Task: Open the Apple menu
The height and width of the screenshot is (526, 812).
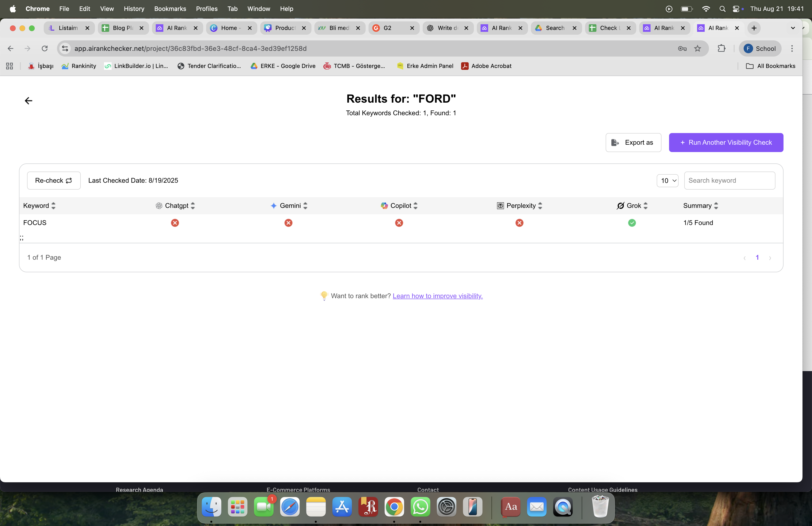Action: coord(13,9)
